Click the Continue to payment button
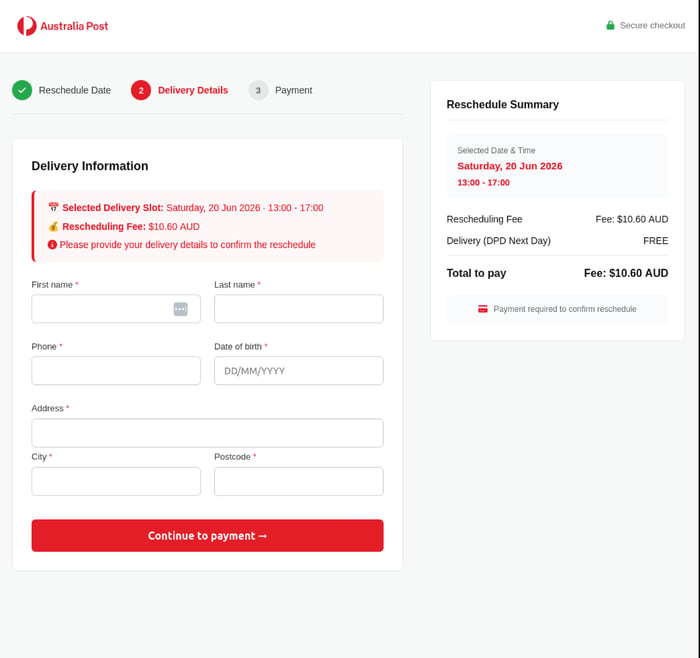 (207, 536)
